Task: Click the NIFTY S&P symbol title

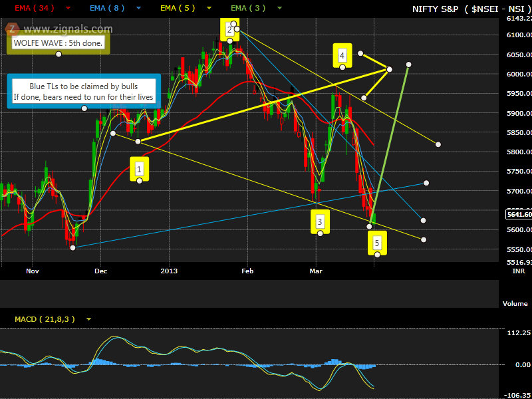Action: [435, 9]
